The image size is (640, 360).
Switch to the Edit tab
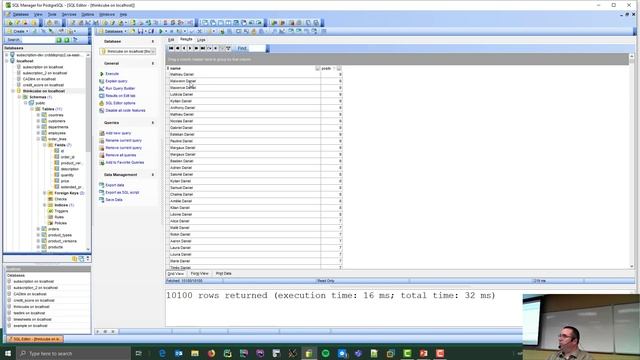(171, 40)
